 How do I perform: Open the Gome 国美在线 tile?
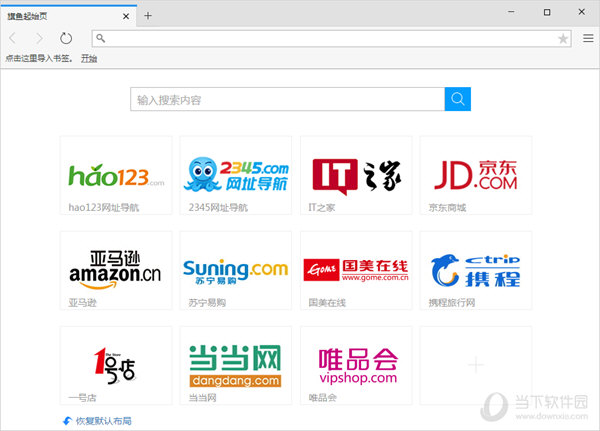point(356,270)
